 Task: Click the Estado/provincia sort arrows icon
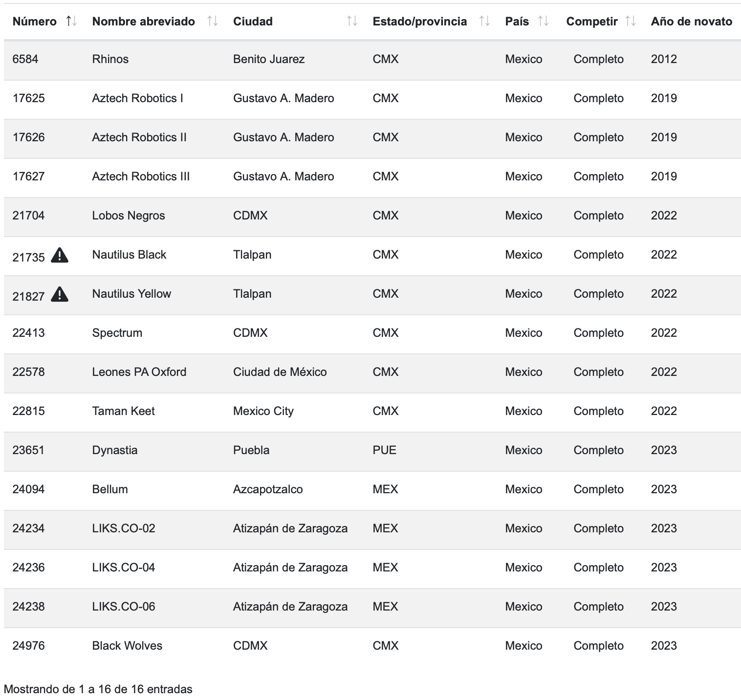click(x=484, y=21)
